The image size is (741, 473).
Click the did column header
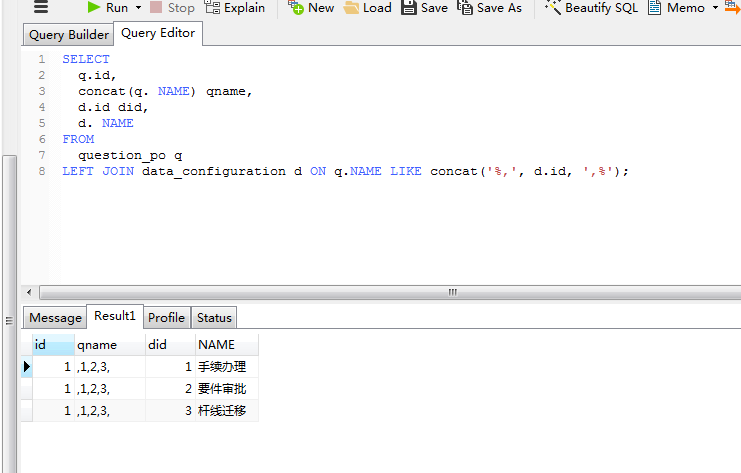point(170,344)
